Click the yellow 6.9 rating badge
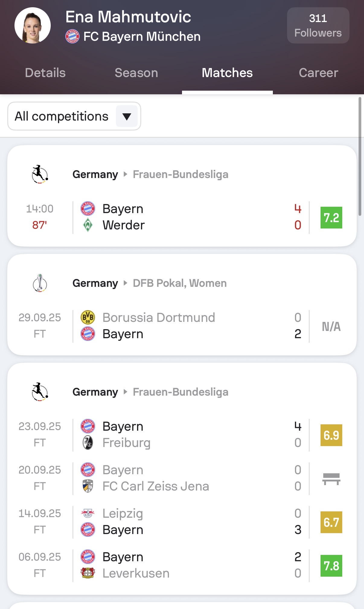Image resolution: width=364 pixels, height=609 pixels. point(331,435)
